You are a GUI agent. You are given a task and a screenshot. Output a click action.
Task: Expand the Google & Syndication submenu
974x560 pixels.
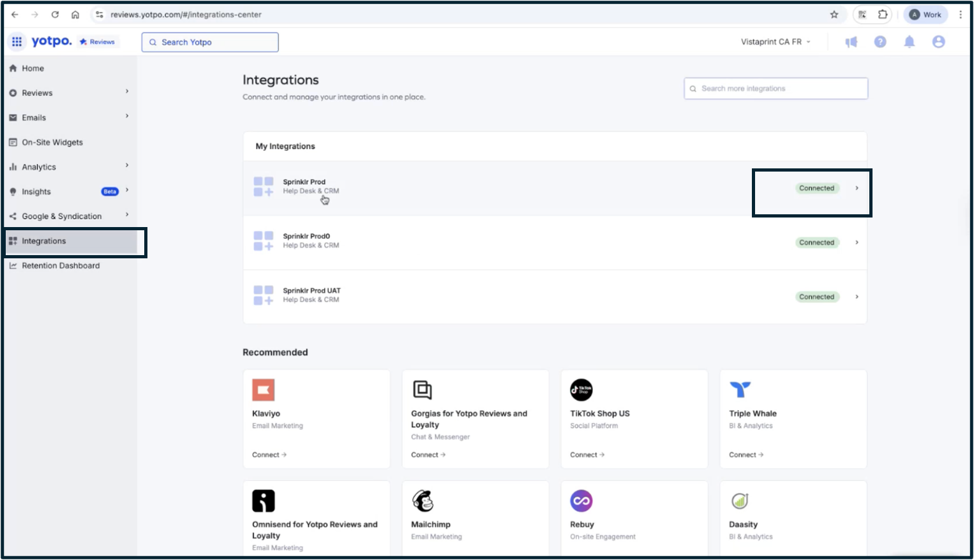pos(127,215)
